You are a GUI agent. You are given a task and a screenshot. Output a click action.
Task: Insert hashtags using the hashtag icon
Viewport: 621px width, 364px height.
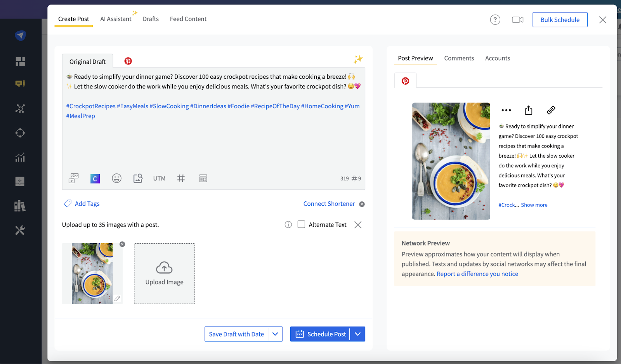point(181,178)
